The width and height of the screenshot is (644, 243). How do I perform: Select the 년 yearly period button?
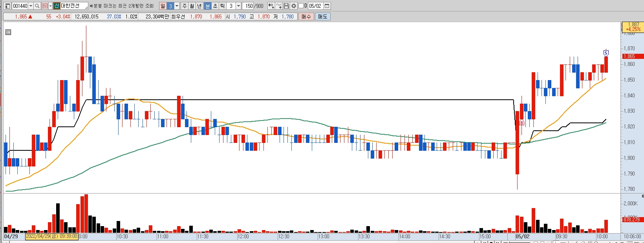[x=199, y=6]
